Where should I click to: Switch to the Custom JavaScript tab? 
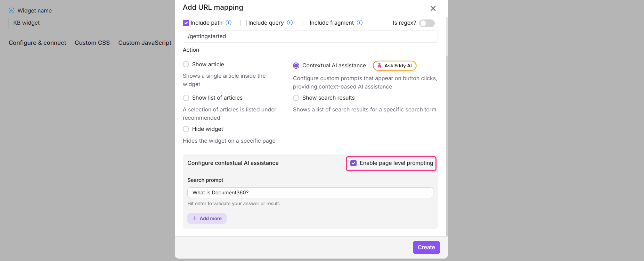click(x=145, y=42)
